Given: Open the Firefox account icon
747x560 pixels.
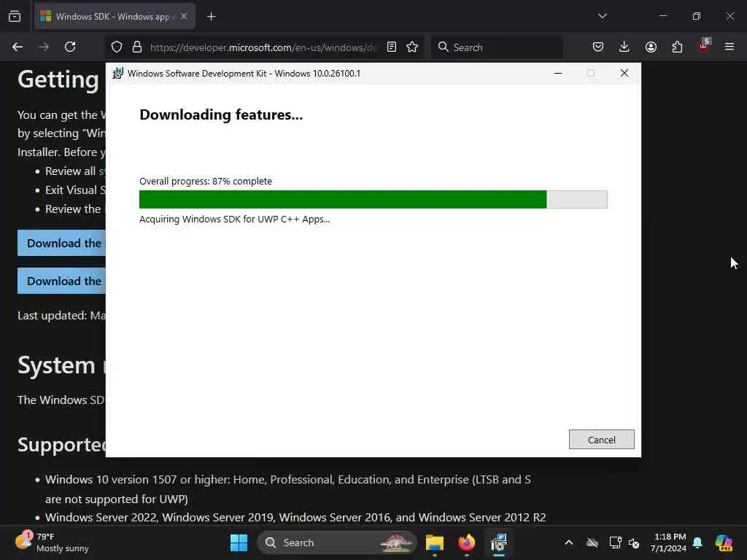Looking at the screenshot, I should tap(651, 47).
